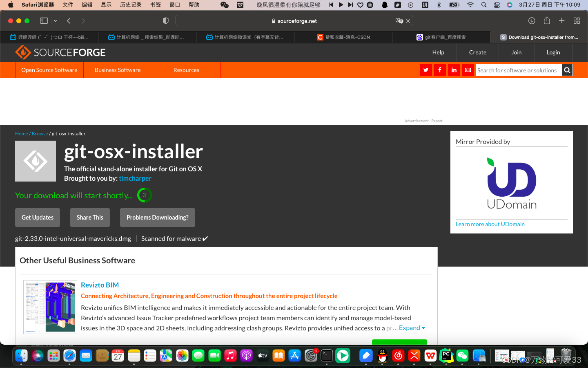Click the SourceForge logo

(x=60, y=52)
